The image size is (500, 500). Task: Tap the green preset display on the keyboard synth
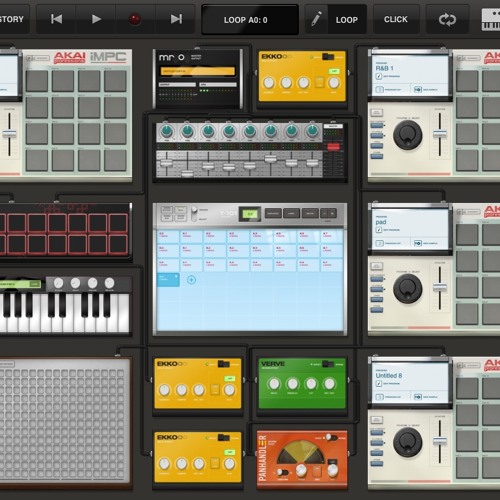[x=20, y=284]
